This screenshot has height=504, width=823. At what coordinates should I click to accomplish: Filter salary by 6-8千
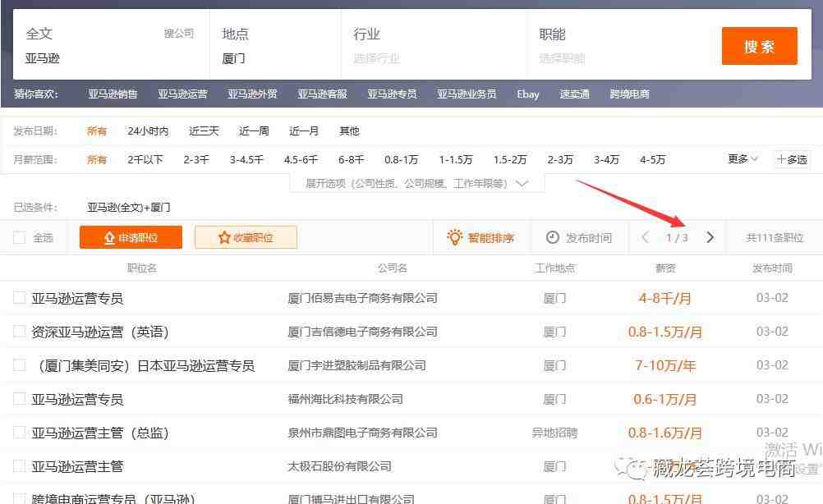[352, 159]
